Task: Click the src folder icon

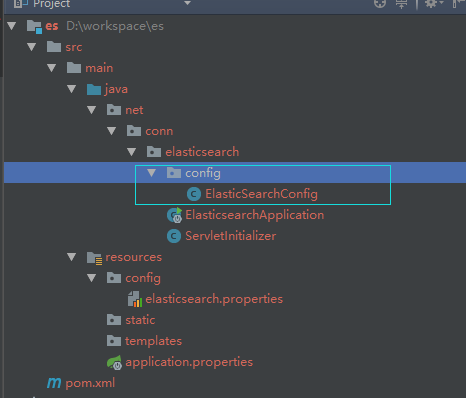Action: [x=54, y=47]
